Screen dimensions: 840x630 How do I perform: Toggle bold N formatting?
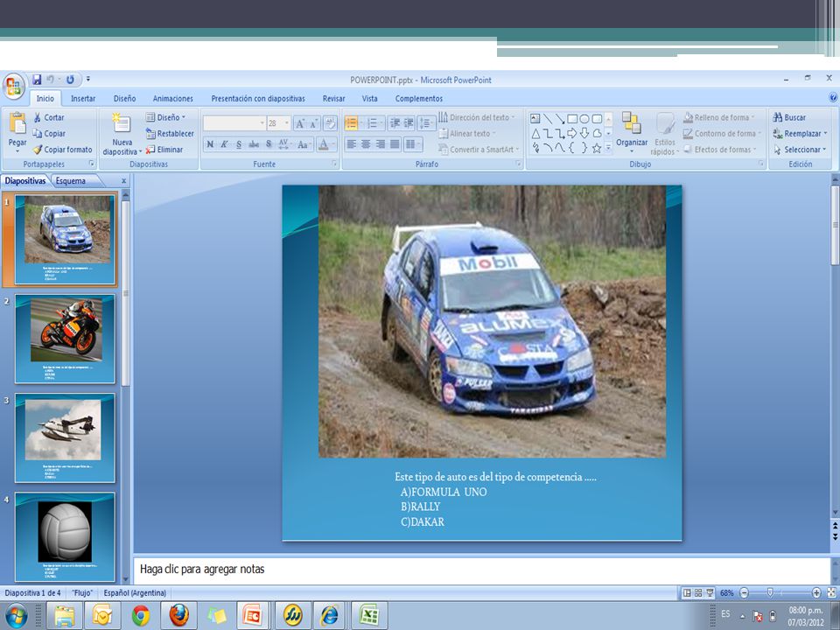210,144
